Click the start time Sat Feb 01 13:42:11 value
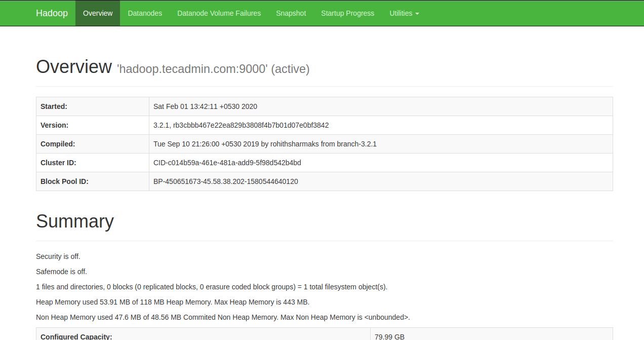This screenshot has height=340, width=644. [205, 106]
